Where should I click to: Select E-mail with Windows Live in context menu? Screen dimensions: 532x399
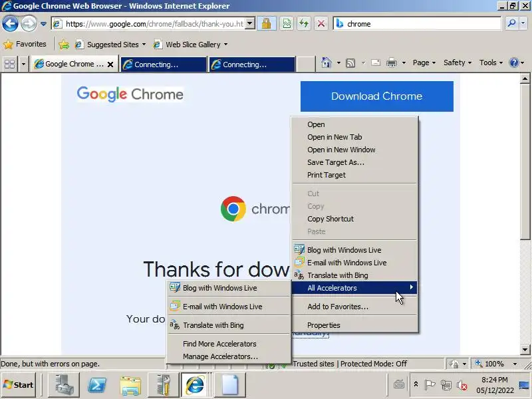pyautogui.click(x=355, y=263)
